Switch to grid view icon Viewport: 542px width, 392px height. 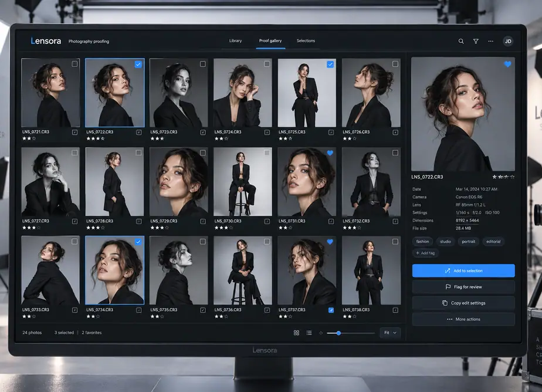coord(296,333)
